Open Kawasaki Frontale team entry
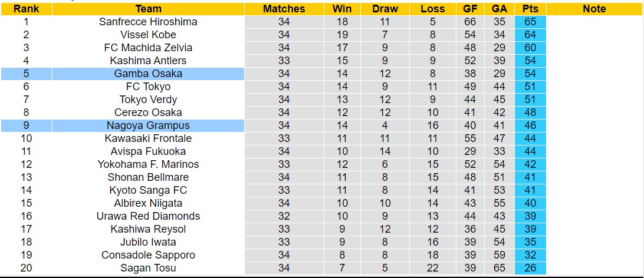Screen dimensions: 644x278 tap(148, 138)
